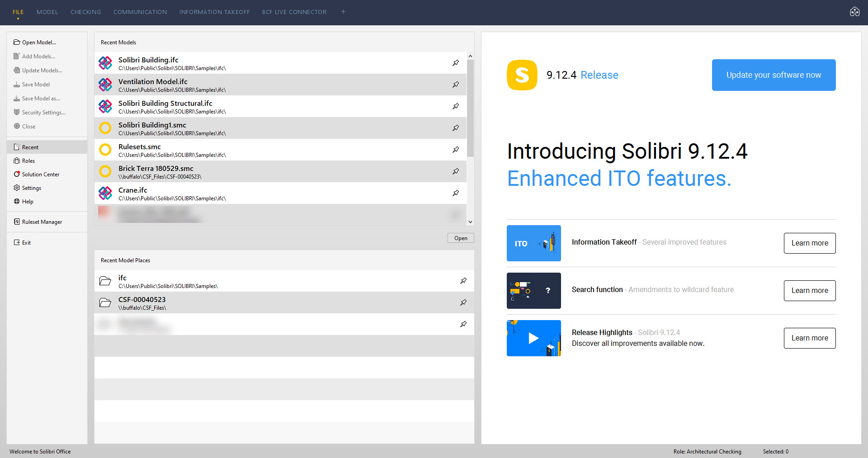Click the Update Models icon
This screenshot has width=868, height=458.
17,70
